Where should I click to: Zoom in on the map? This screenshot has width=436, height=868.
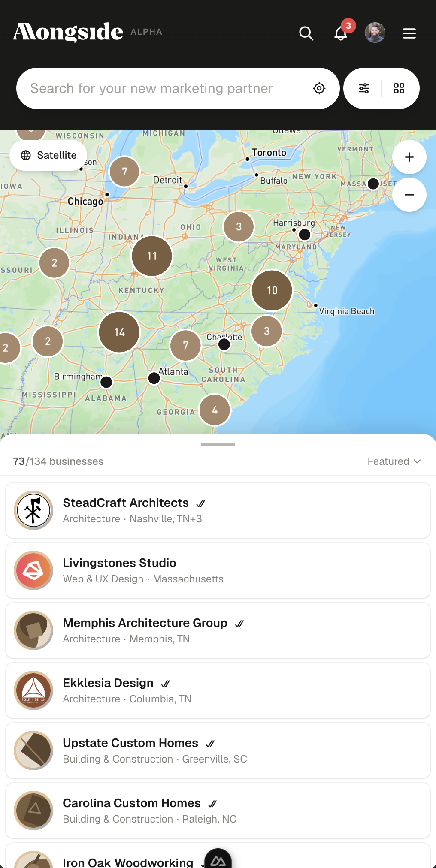pos(409,157)
